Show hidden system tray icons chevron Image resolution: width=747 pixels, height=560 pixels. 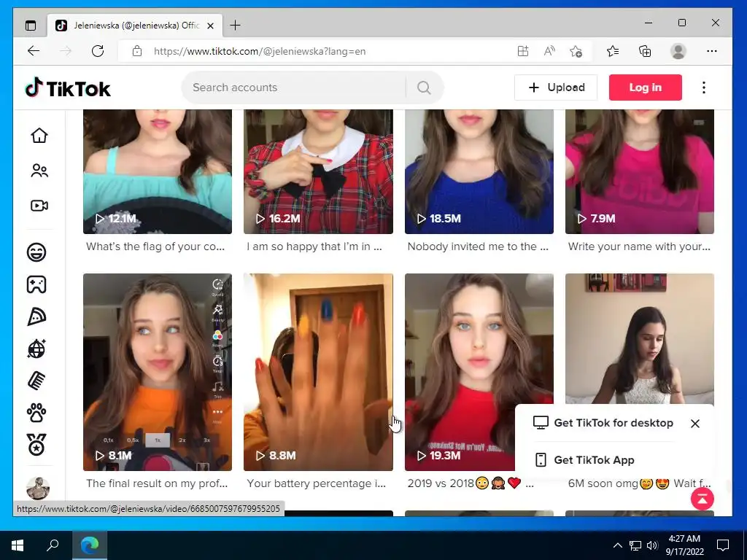(x=617, y=545)
